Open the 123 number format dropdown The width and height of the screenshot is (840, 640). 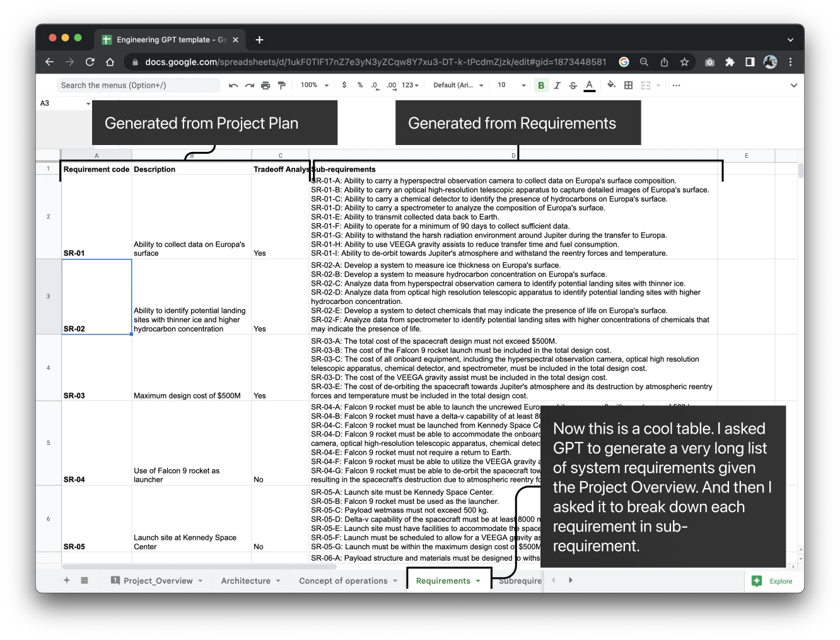click(x=411, y=85)
